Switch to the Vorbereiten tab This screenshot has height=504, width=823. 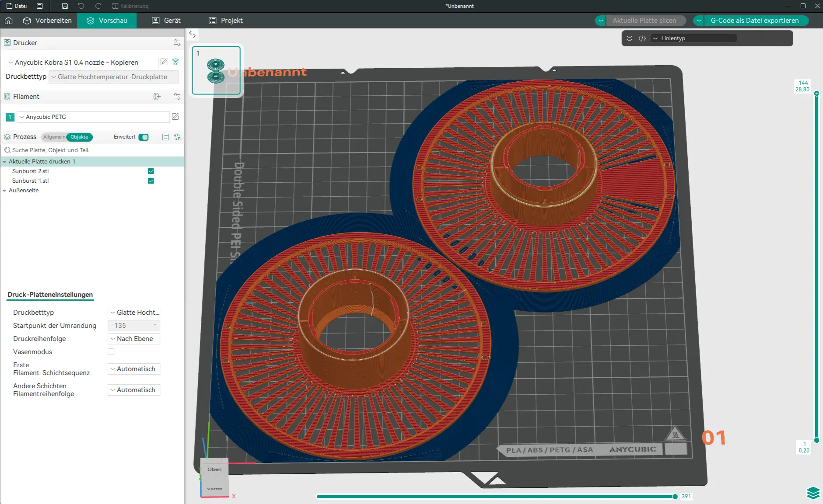tap(47, 21)
